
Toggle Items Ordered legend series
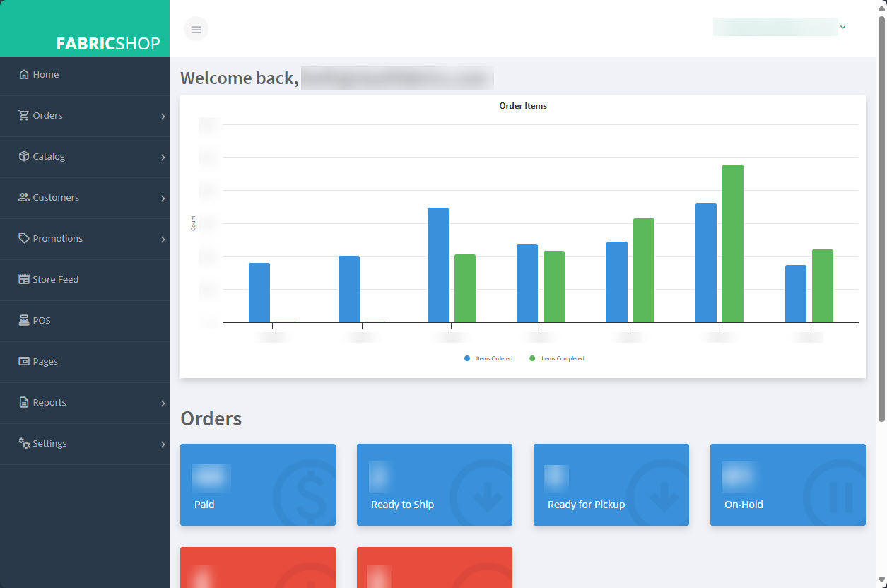point(488,358)
